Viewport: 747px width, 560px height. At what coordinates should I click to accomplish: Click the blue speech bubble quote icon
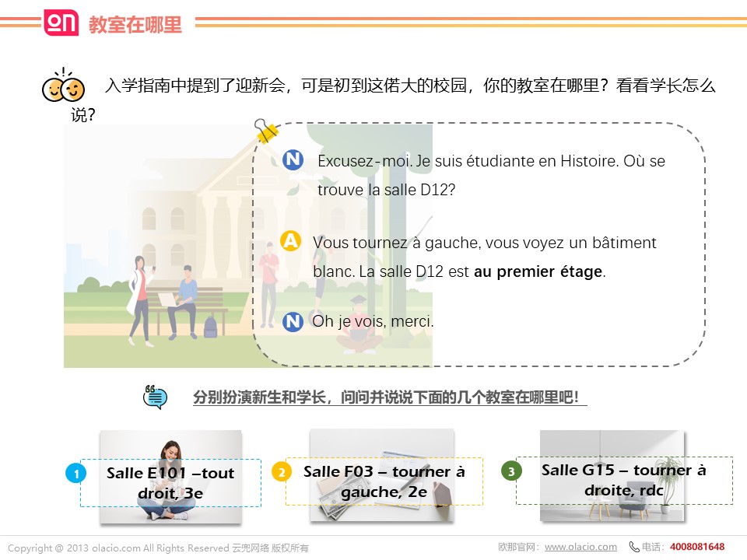coord(155,397)
